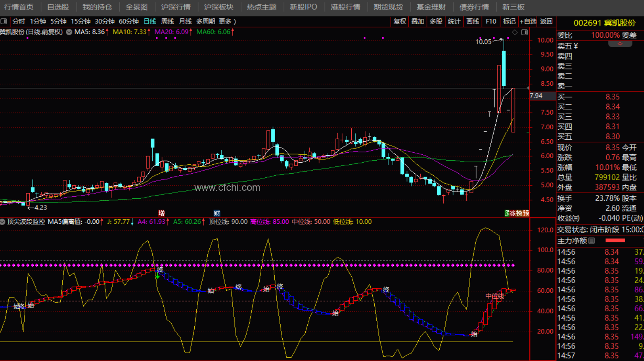
Task: Go to 新股IPO tab
Action: [303, 7]
